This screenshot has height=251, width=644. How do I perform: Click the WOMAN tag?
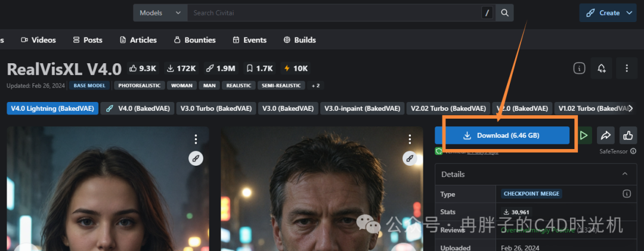click(182, 85)
